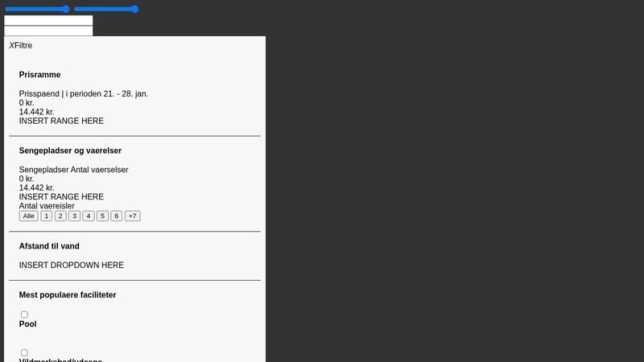
Task: Enable the Pool facility checkbox
Action: click(x=24, y=315)
